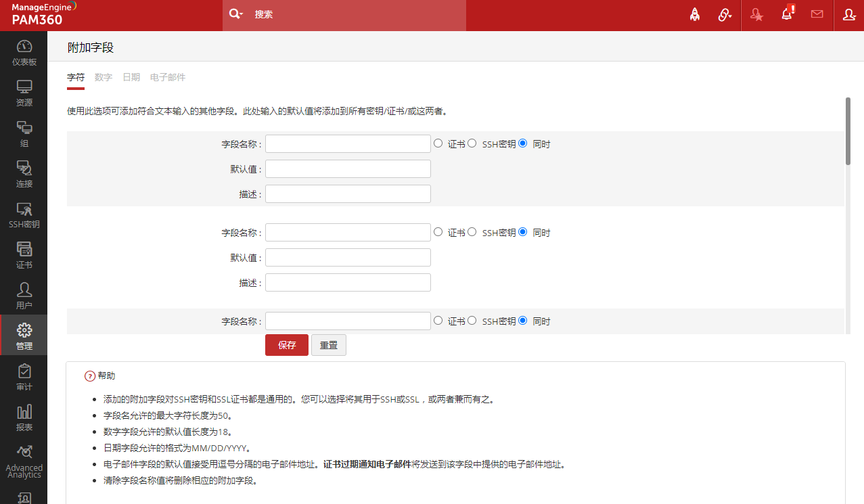Click the second 默认值 input field
Viewport: 864px width, 504px height.
click(348, 257)
